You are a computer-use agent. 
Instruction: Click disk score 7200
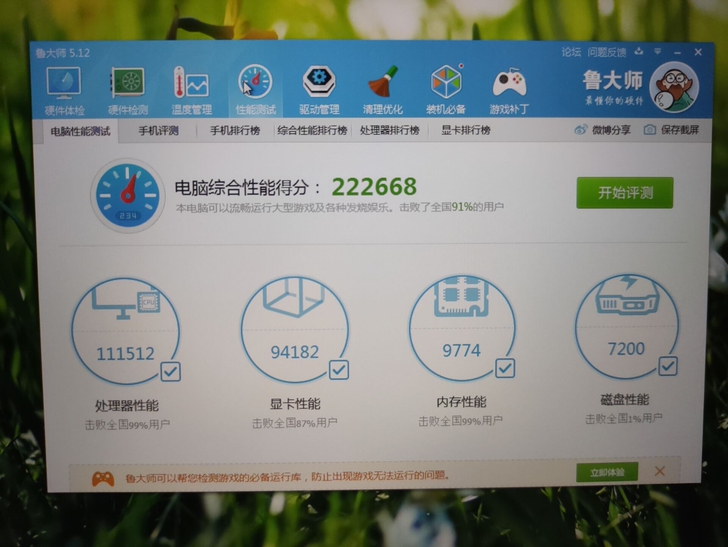(x=626, y=348)
